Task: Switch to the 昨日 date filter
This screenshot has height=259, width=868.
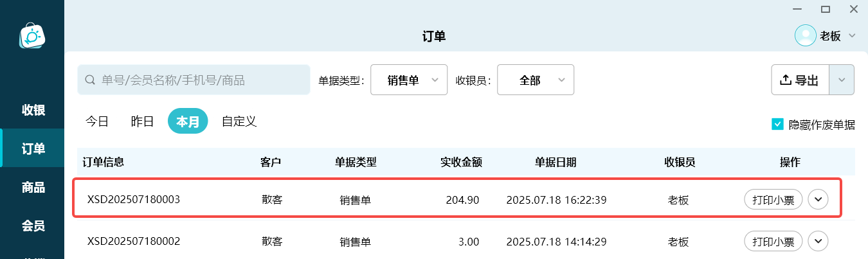Action: point(142,121)
